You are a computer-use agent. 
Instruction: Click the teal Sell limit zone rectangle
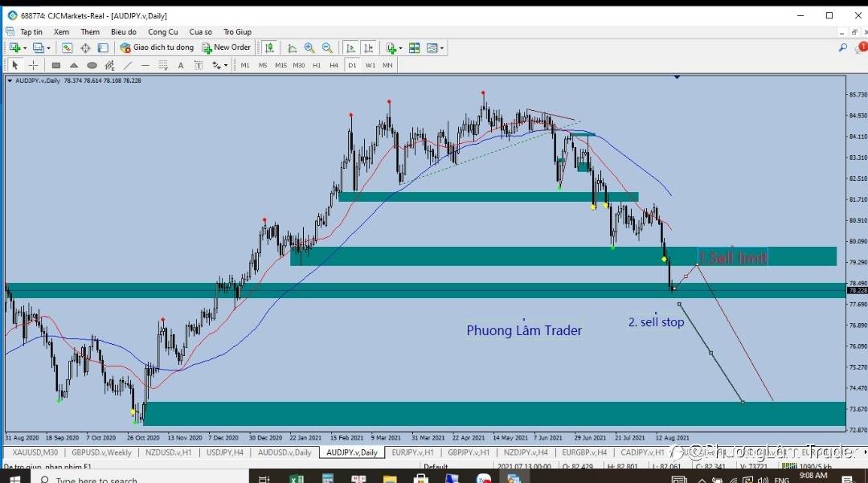click(x=563, y=256)
